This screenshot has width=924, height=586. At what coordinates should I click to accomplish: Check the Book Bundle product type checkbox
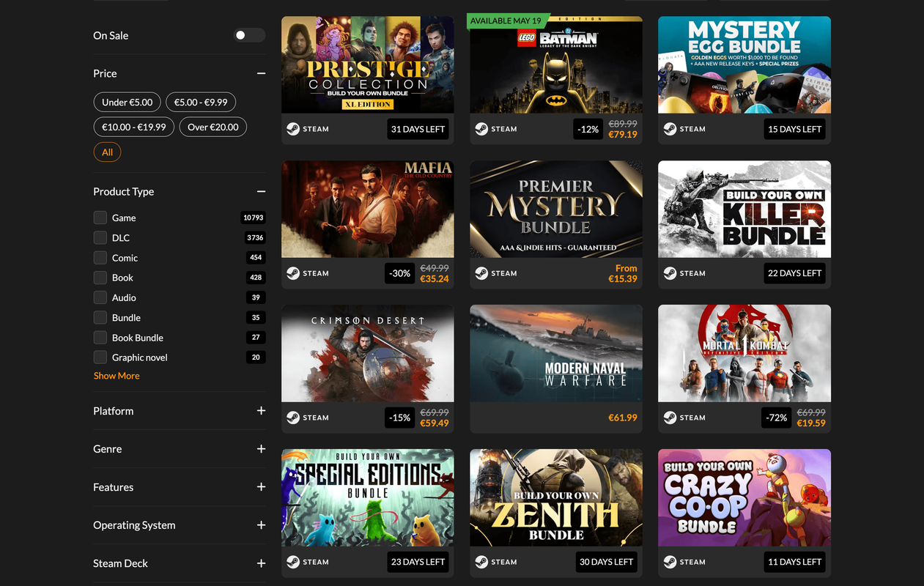(x=100, y=338)
